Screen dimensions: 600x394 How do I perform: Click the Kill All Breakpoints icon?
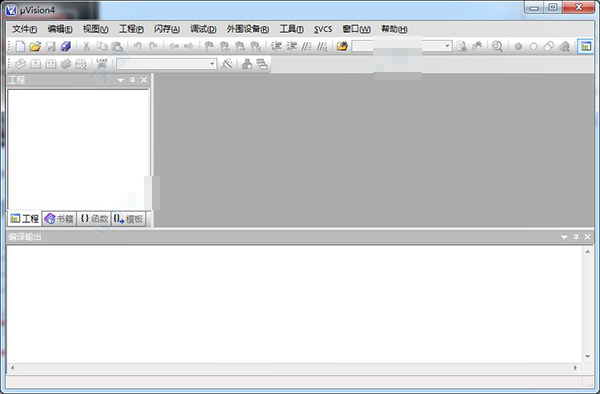[564, 46]
